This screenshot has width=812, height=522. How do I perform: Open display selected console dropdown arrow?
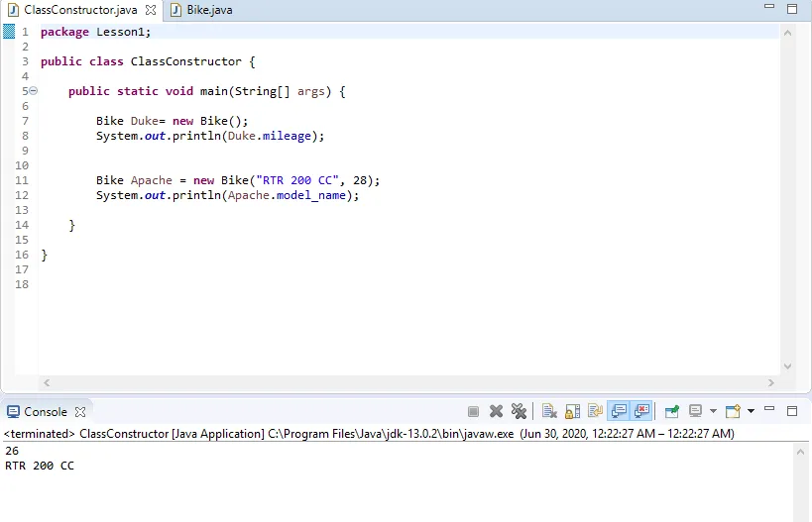713,411
